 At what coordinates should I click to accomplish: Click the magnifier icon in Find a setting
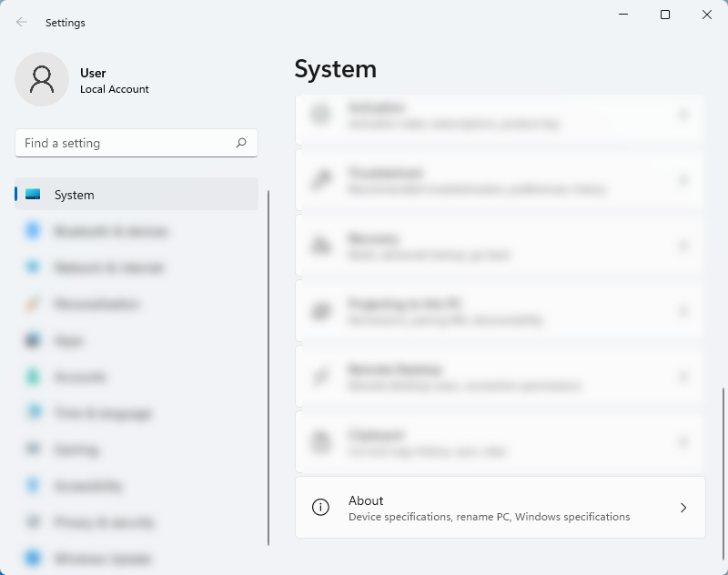241,143
